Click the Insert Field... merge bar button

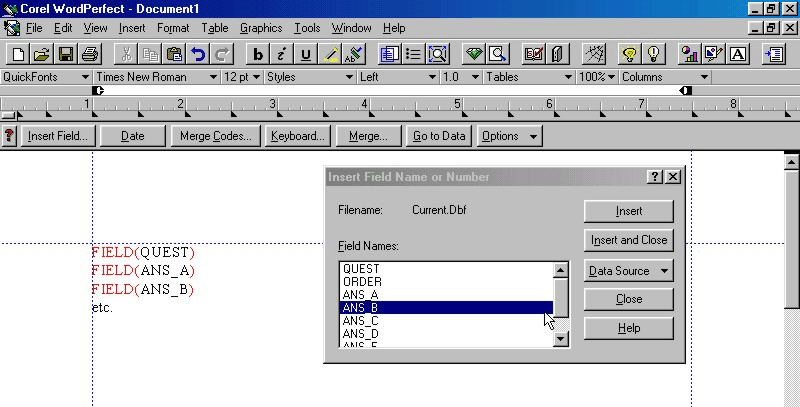tap(58, 136)
